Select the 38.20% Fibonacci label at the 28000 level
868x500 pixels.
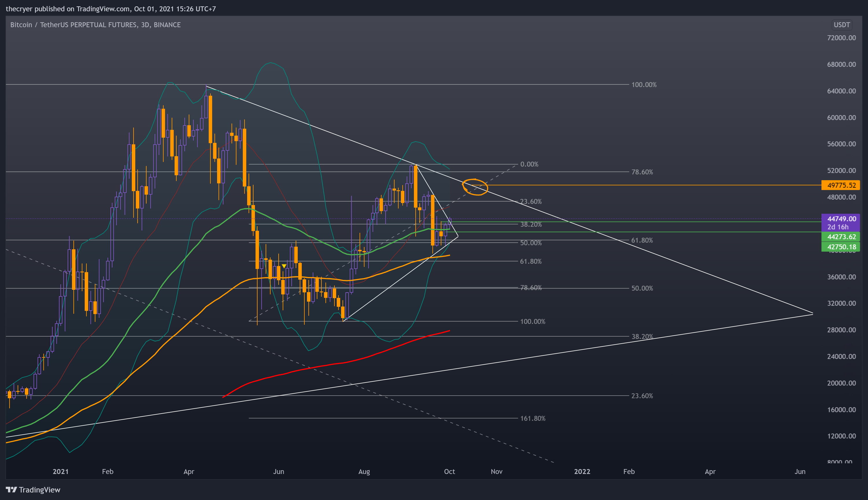click(642, 337)
